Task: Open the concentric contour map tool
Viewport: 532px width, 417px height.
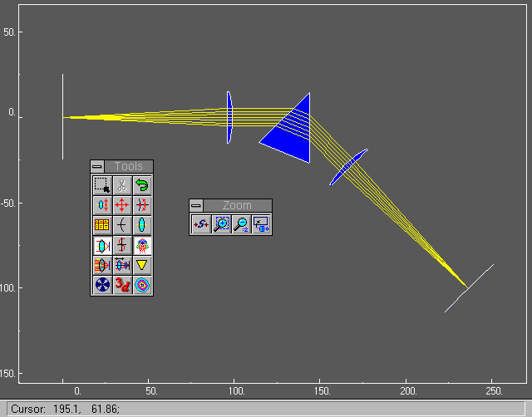Action: pos(142,285)
